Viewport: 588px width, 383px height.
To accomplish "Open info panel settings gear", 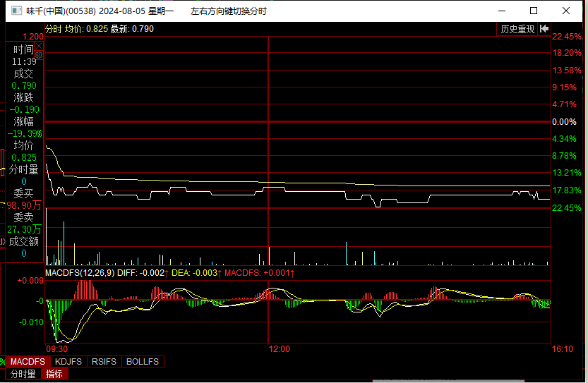I will click(39, 55).
